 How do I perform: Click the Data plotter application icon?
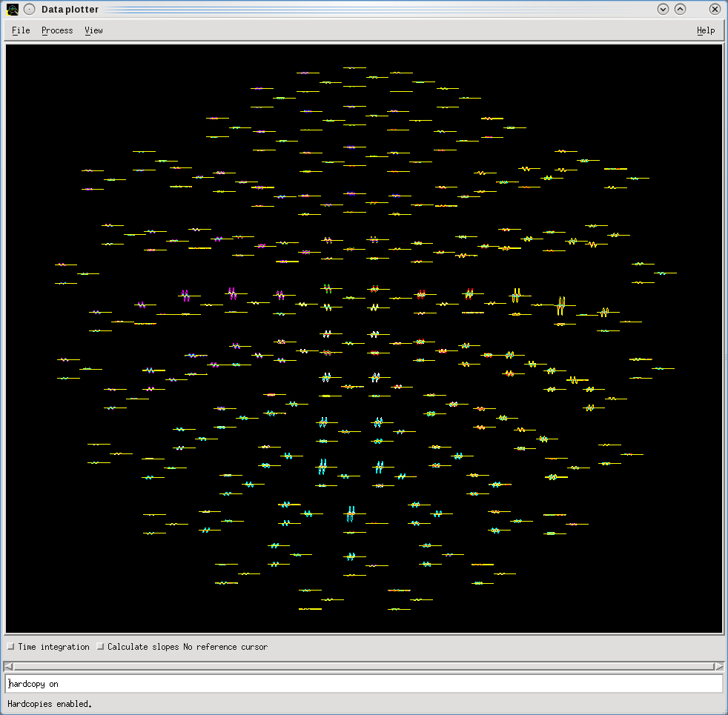pyautogui.click(x=13, y=9)
